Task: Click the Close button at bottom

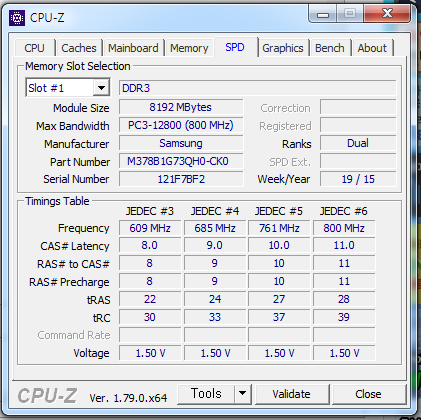Action: click(368, 394)
